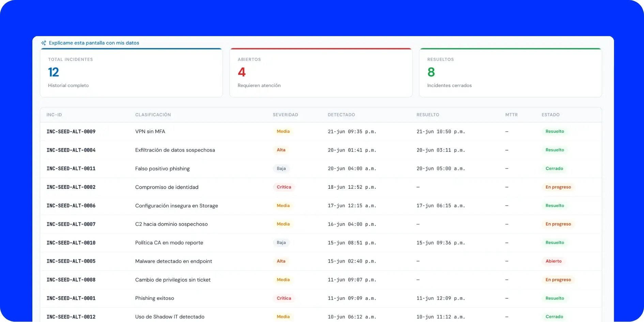The image size is (644, 322).
Task: Click detected time '18-jun 12:52 p.m.'
Action: (352, 187)
